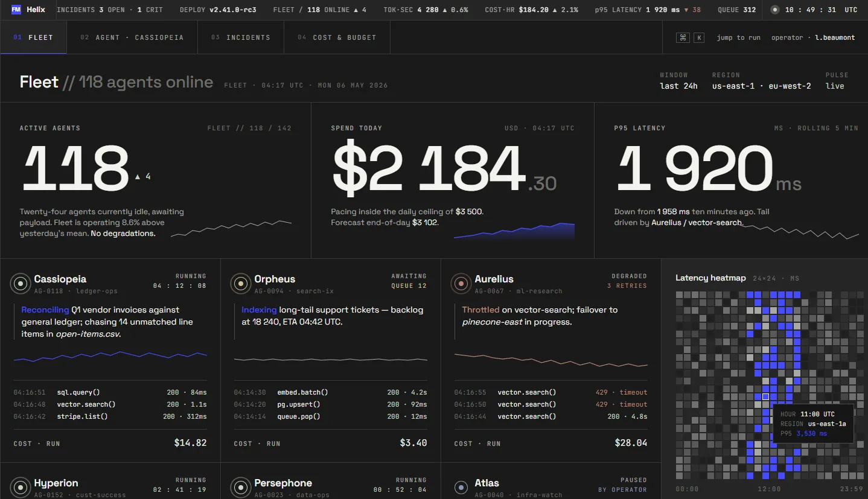Click Orpheus agent name

(275, 279)
